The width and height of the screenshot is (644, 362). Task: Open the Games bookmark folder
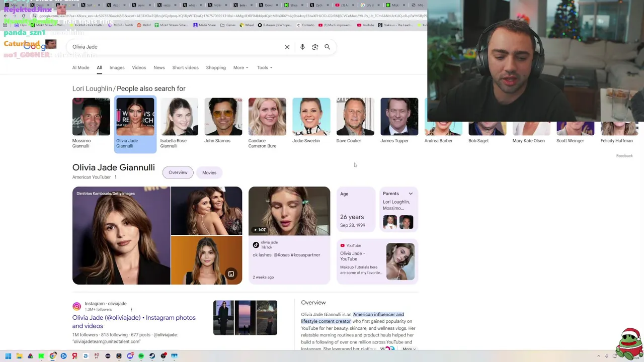[228, 25]
